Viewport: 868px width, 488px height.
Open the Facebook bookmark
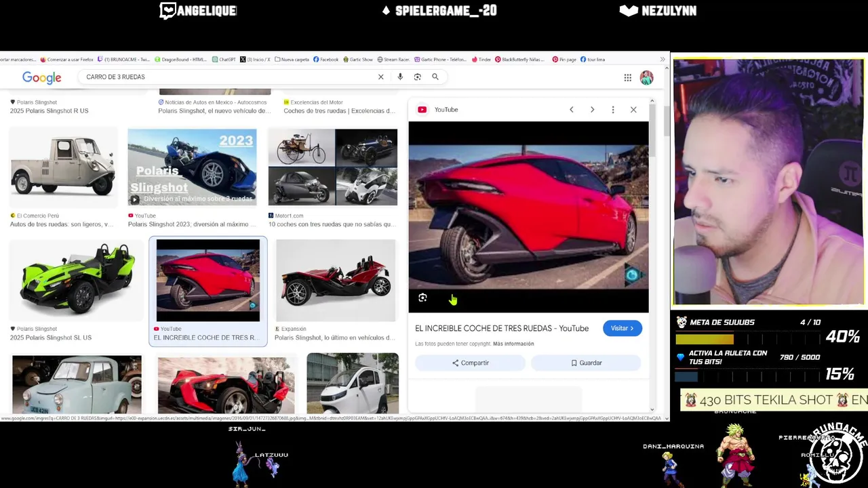point(325,60)
